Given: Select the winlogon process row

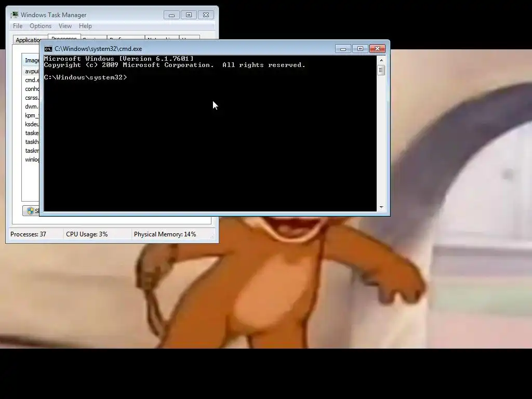Looking at the screenshot, I should [31, 159].
